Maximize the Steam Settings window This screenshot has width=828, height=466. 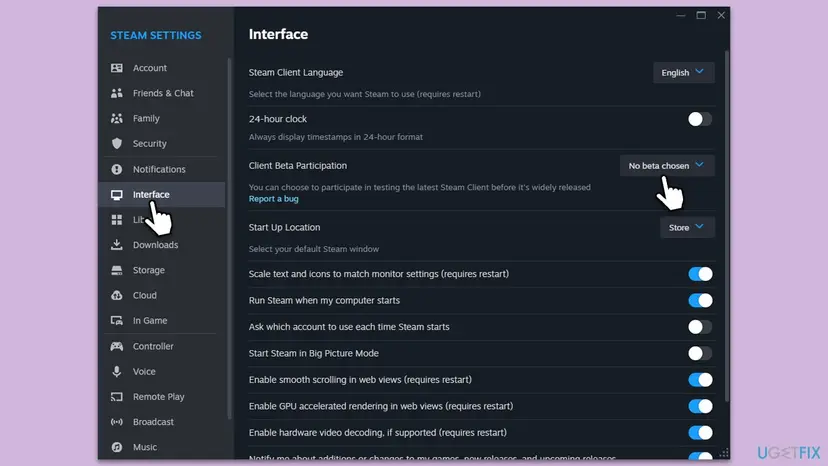coord(701,15)
